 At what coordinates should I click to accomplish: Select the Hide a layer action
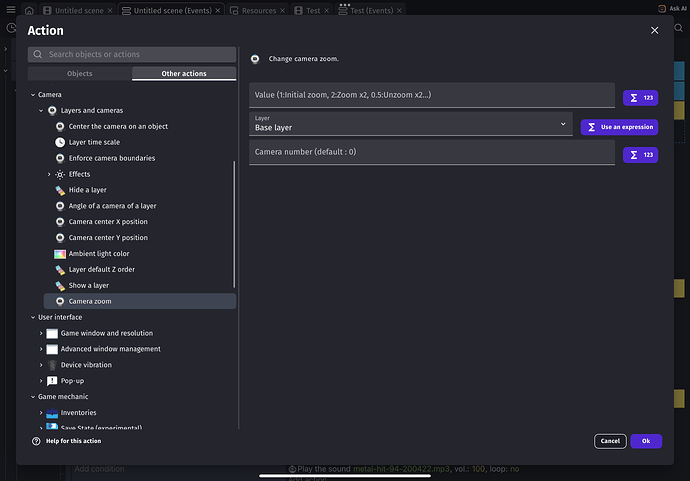tap(88, 190)
